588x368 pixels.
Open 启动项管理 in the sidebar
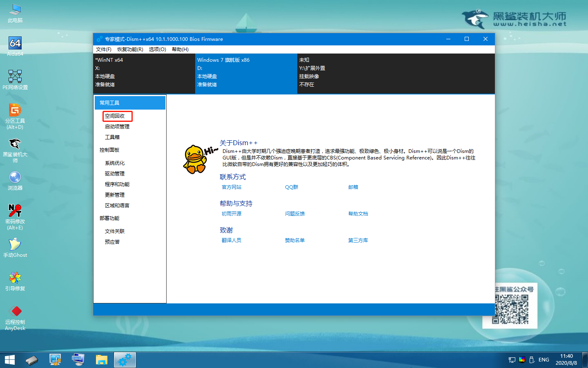[117, 127]
